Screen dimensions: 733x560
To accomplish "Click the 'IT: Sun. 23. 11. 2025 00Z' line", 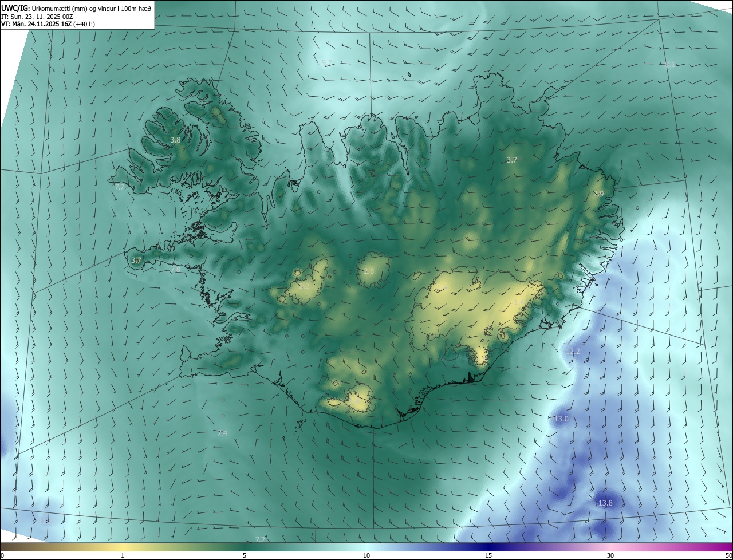I will [37, 16].
